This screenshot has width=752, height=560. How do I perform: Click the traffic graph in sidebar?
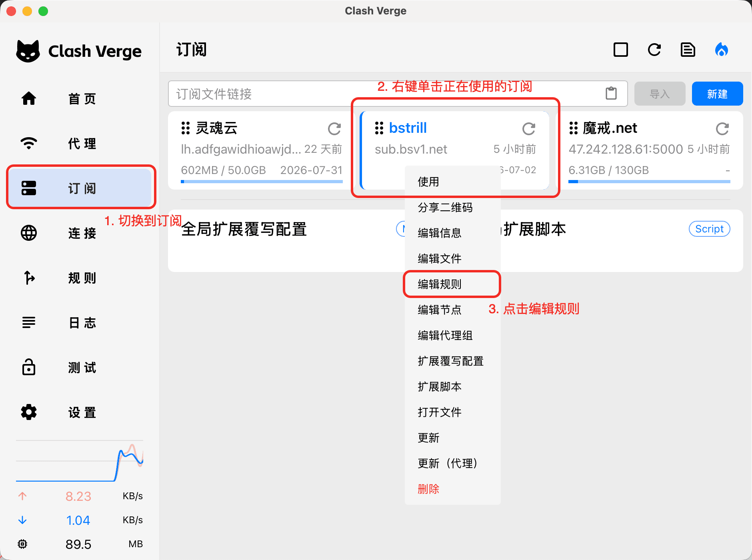(80, 461)
